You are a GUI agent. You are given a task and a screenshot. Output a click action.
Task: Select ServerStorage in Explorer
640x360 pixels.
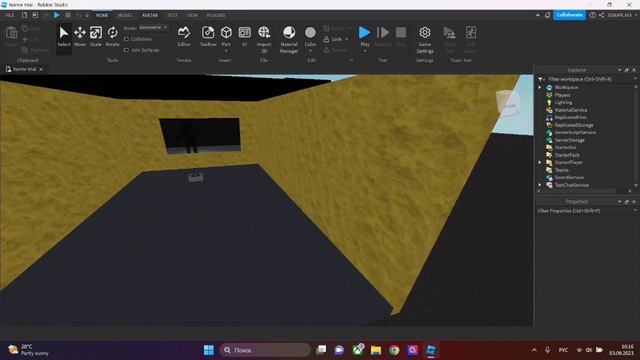click(569, 140)
